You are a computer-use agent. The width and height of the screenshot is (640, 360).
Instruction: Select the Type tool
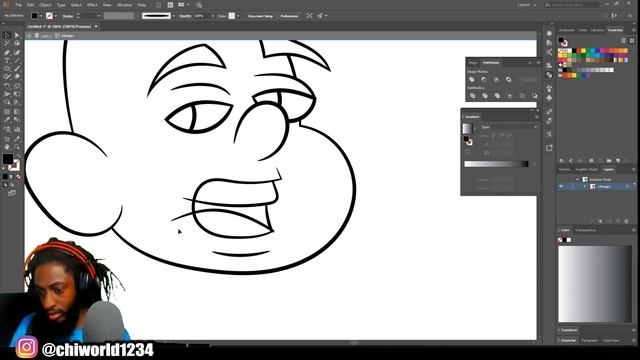7,60
